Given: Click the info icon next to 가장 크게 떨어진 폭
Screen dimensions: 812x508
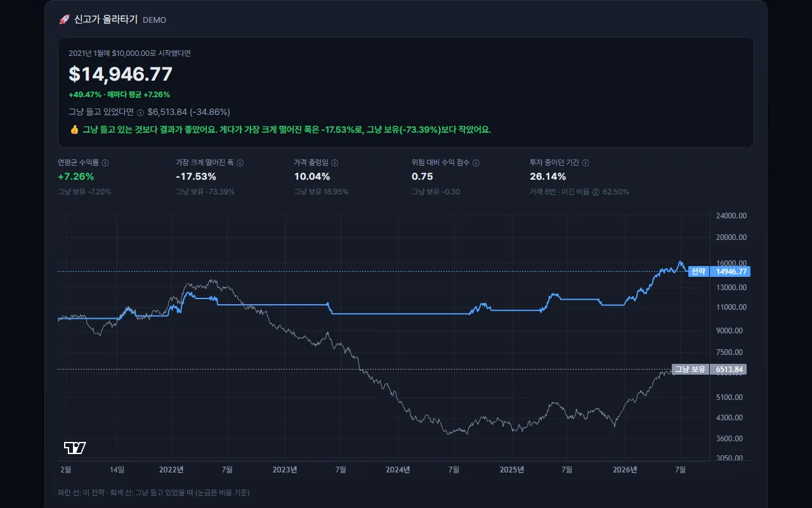Looking at the screenshot, I should click(240, 163).
